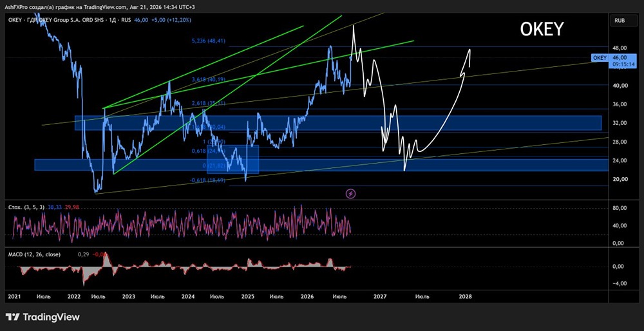
Task: Click the 24,00 price axis label
Action: [619, 160]
